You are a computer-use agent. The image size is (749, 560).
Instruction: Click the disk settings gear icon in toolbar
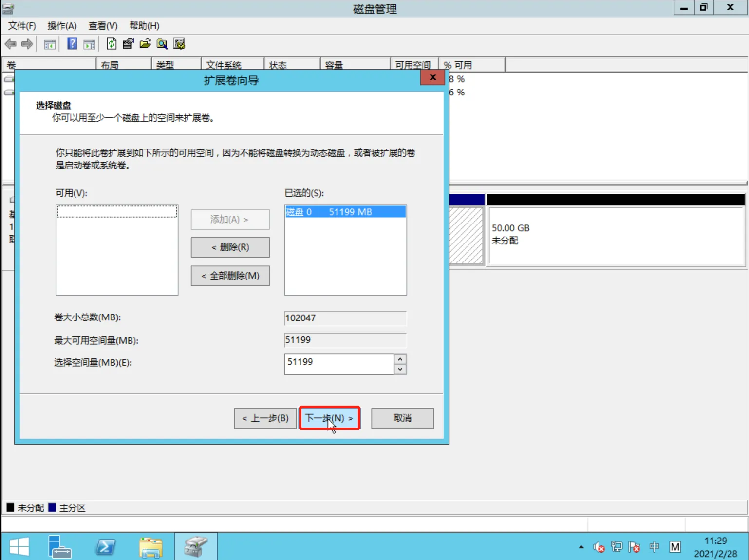point(179,44)
